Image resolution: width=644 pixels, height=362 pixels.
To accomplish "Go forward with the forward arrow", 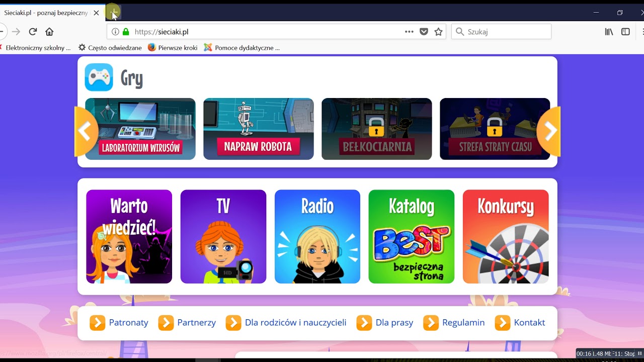I will 16,32.
